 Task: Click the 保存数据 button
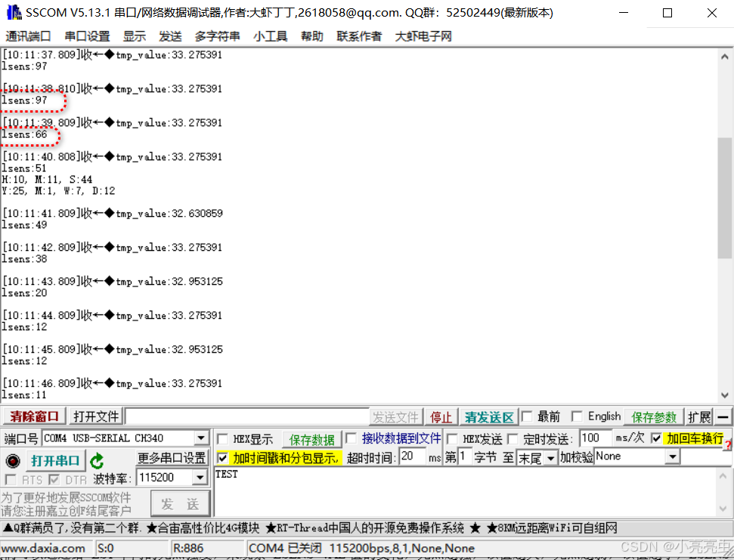[311, 439]
